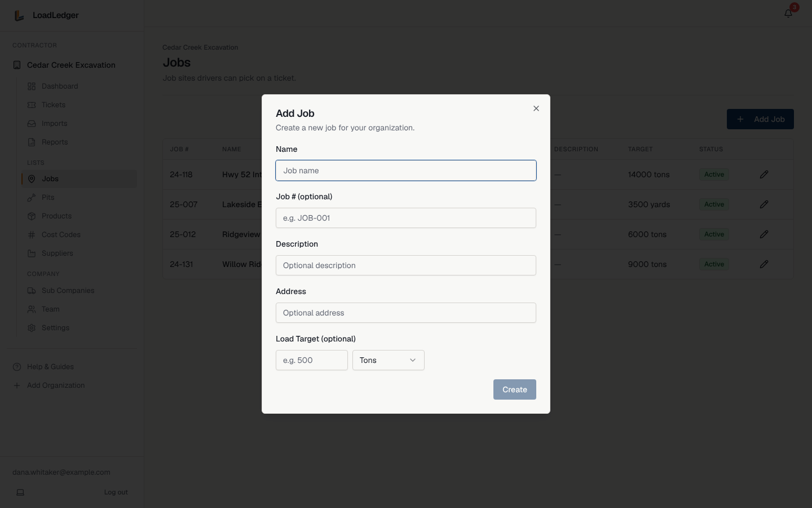Open the notifications bell
The image size is (812, 508).
click(x=788, y=13)
